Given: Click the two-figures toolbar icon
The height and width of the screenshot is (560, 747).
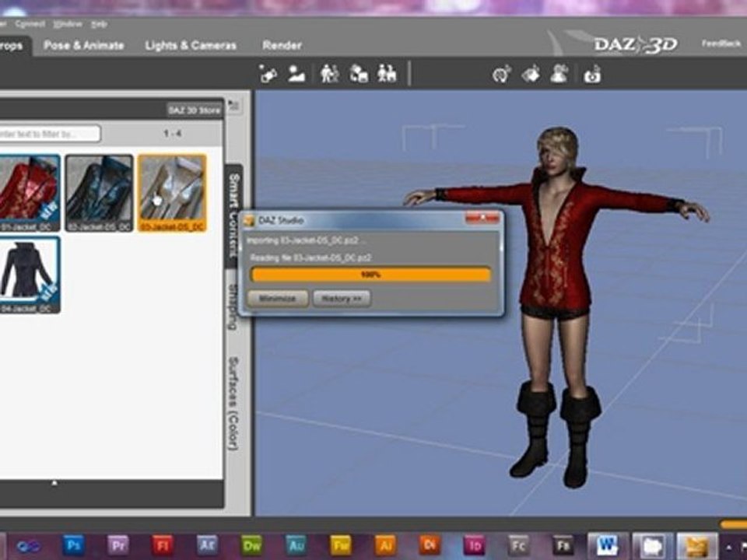Looking at the screenshot, I should click(330, 75).
